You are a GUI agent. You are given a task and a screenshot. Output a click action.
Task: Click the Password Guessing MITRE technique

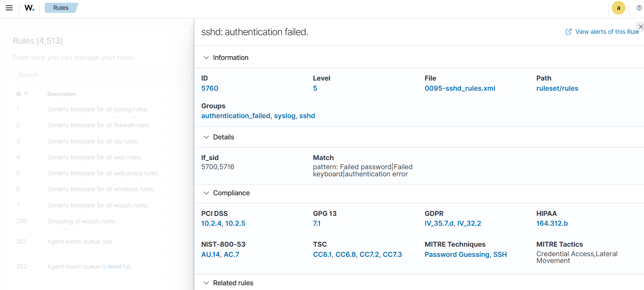coord(457,254)
